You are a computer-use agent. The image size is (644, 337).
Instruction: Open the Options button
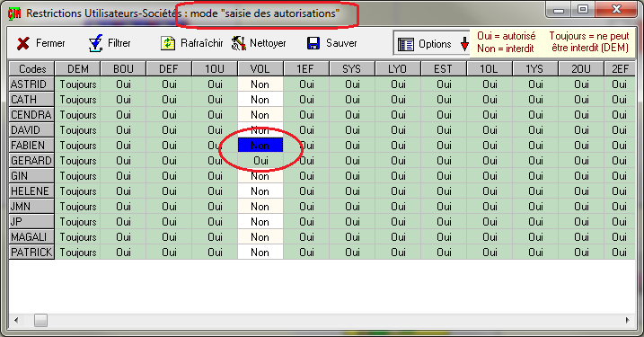(431, 43)
